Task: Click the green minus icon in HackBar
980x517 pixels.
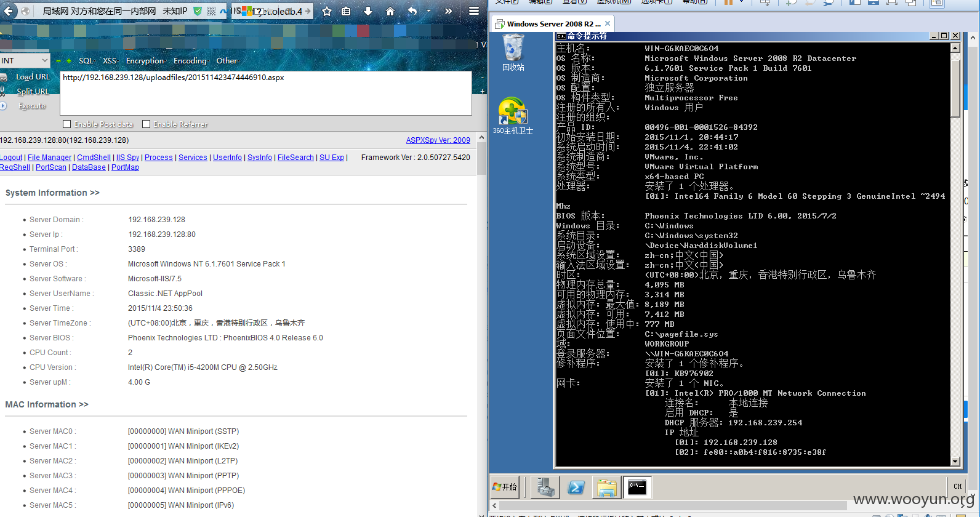Action: click(x=58, y=61)
